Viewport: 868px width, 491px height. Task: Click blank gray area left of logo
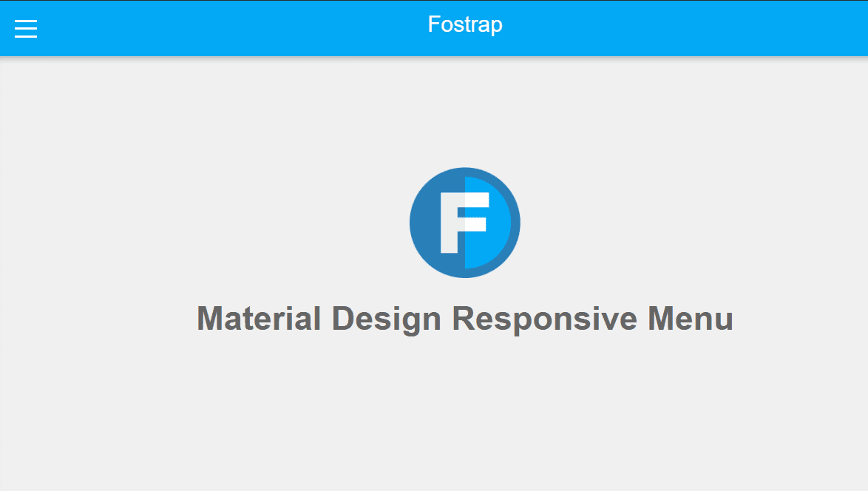[x=222, y=222]
